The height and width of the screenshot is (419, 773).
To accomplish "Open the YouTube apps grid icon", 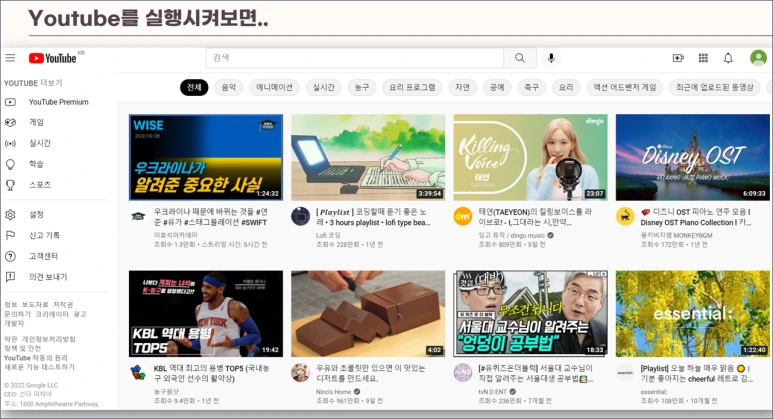I will [x=703, y=58].
